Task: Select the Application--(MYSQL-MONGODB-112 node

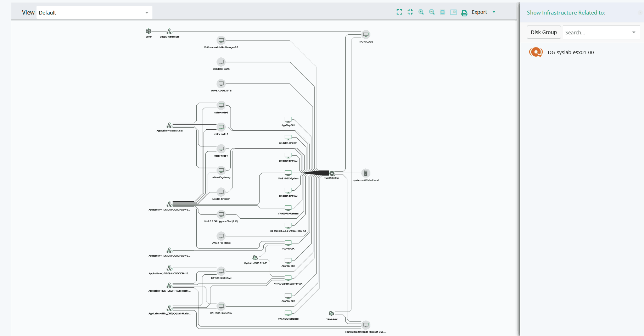Action: pyautogui.click(x=169, y=268)
